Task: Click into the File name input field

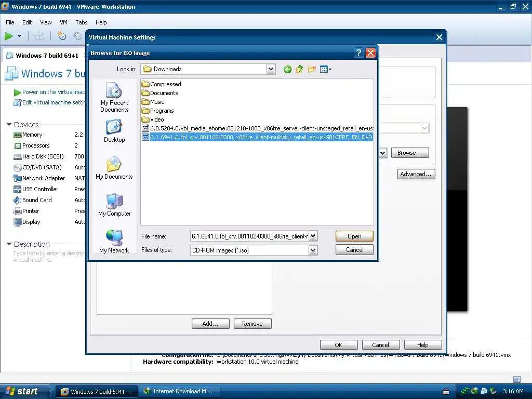Action: tap(249, 236)
